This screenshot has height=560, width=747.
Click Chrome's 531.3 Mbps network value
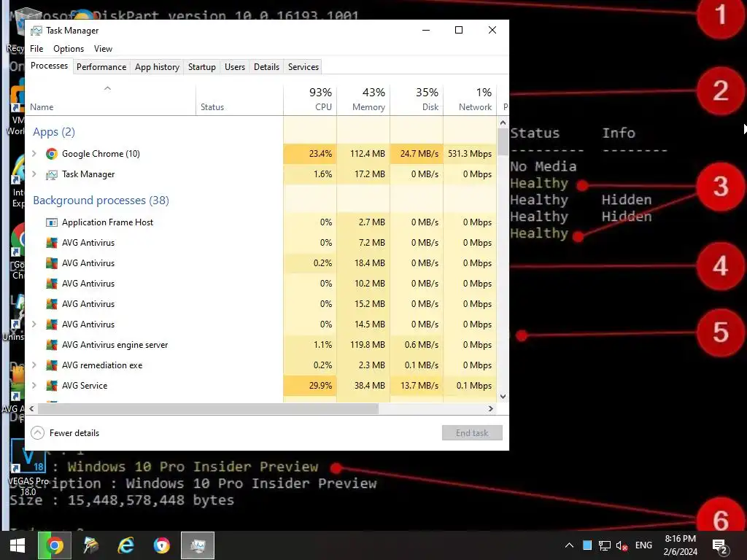[x=471, y=154]
